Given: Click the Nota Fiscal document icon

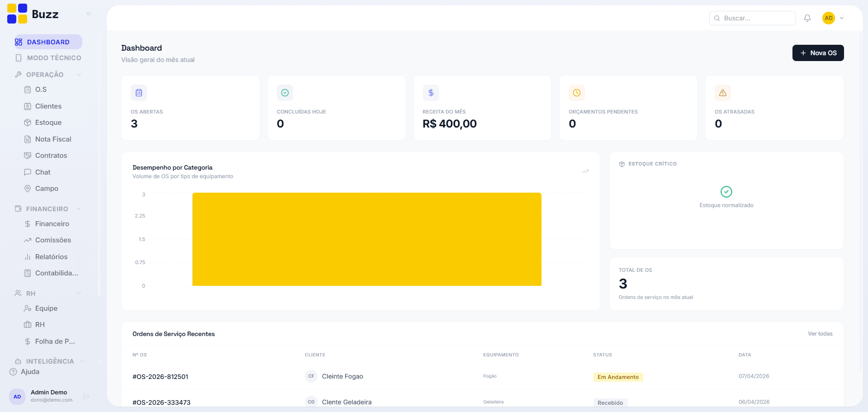Looking at the screenshot, I should click(x=28, y=139).
